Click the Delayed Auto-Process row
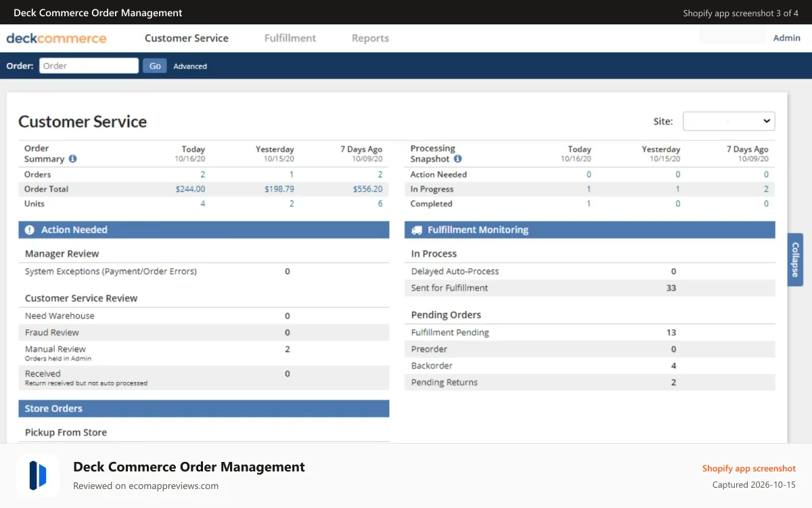Screen dimensions: 812x508 click(590, 272)
